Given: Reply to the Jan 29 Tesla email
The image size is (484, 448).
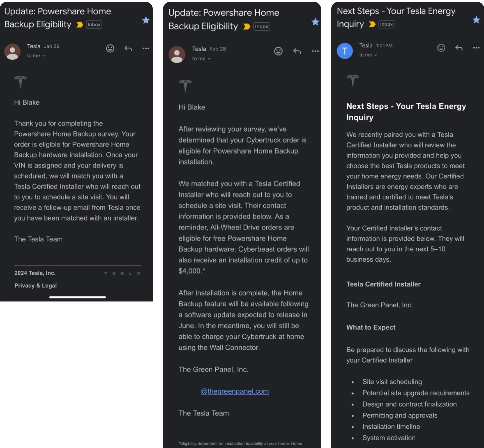Looking at the screenshot, I should click(x=128, y=48).
